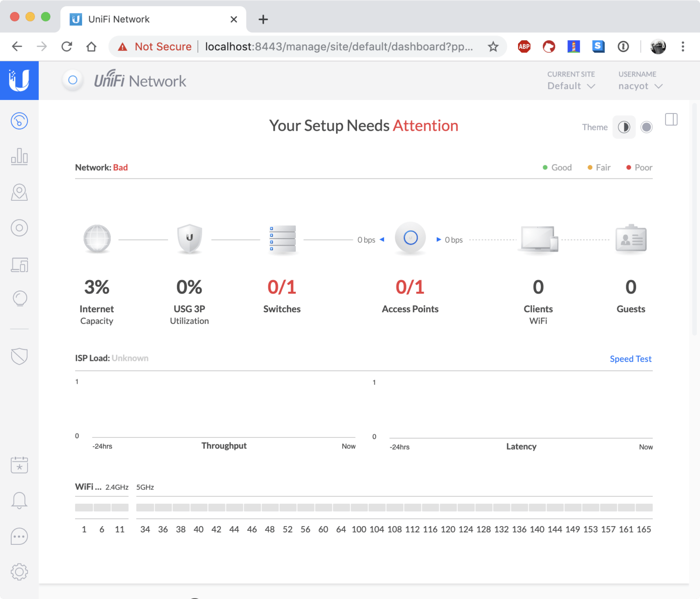The height and width of the screenshot is (599, 700).
Task: Click the Network: Bad status text
Action: (x=101, y=167)
